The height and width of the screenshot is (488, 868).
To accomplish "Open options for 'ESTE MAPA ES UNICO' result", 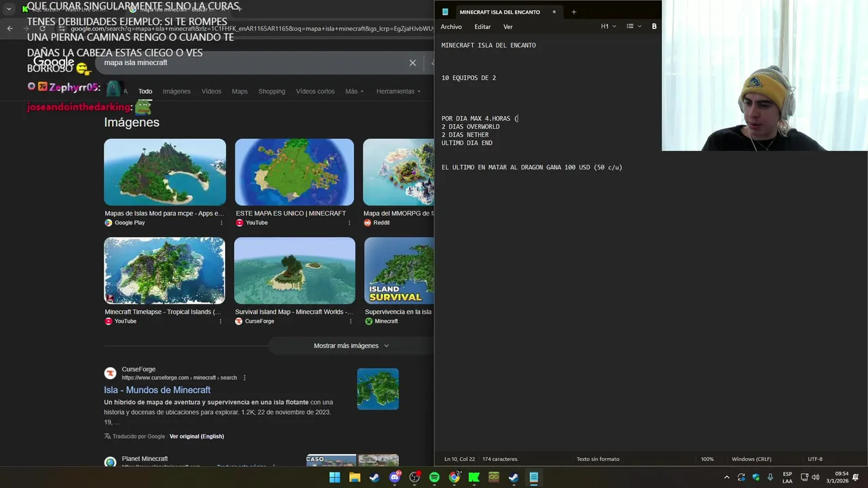I will tap(349, 223).
